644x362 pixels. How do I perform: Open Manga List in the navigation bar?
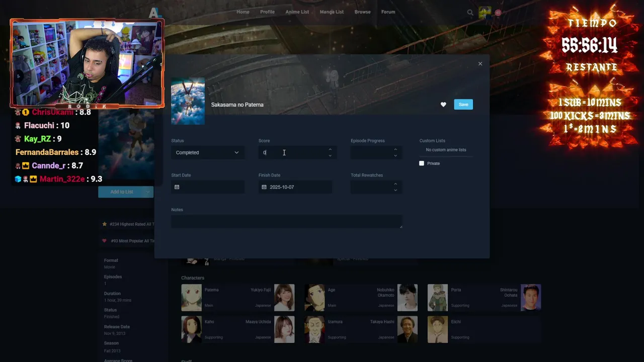[x=332, y=12]
